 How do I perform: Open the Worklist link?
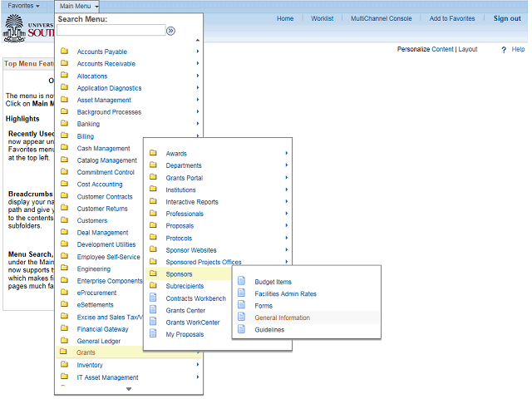coord(323,18)
